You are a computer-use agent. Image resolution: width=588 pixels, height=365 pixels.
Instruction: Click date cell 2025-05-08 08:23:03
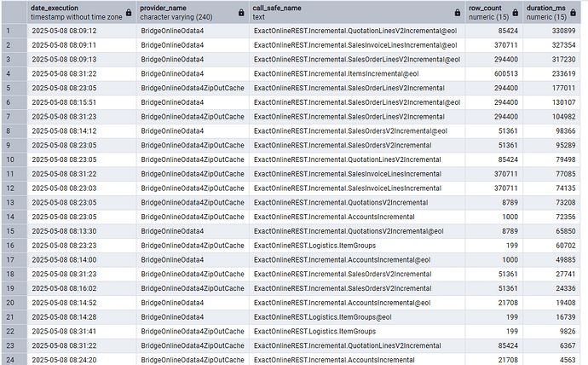click(81, 188)
